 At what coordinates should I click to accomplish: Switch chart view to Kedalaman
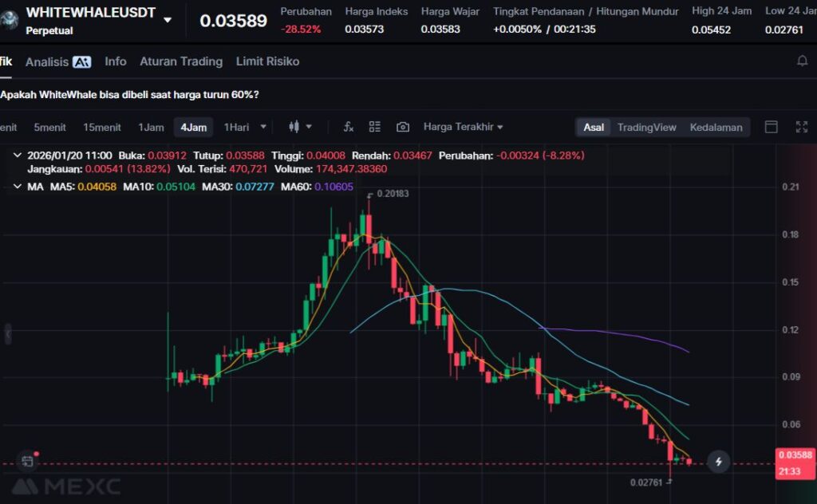pyautogui.click(x=716, y=127)
